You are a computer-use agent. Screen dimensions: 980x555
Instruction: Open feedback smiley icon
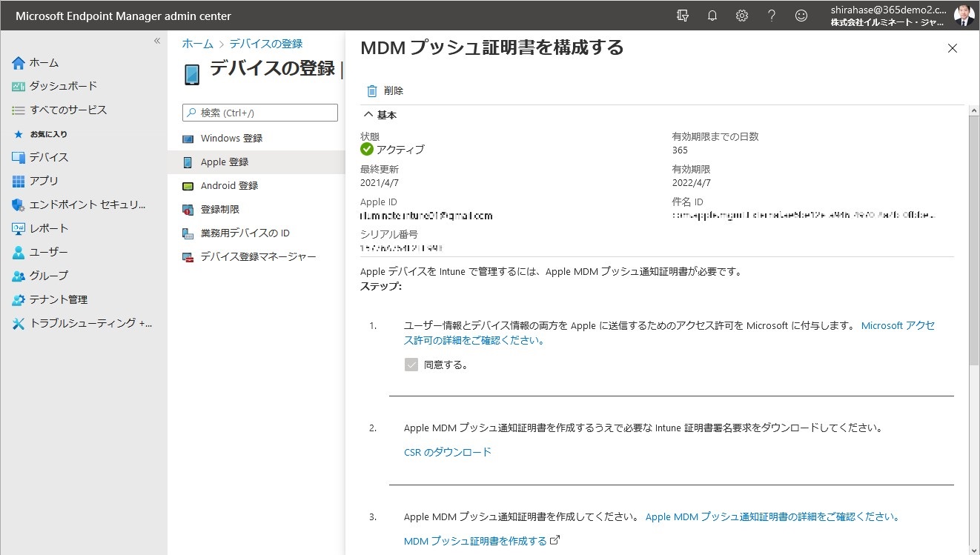(801, 16)
